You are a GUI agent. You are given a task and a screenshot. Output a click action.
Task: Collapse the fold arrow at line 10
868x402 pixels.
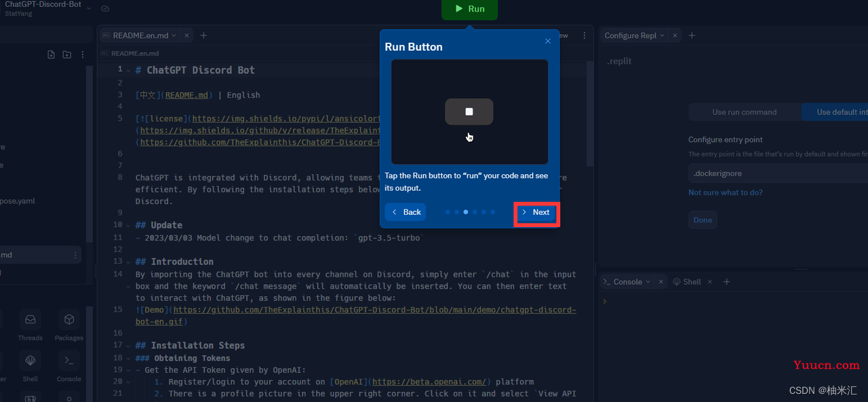(x=129, y=225)
